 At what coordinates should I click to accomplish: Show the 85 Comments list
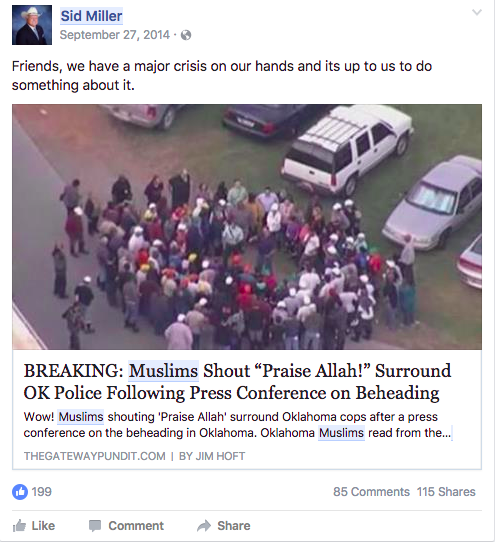(x=371, y=492)
